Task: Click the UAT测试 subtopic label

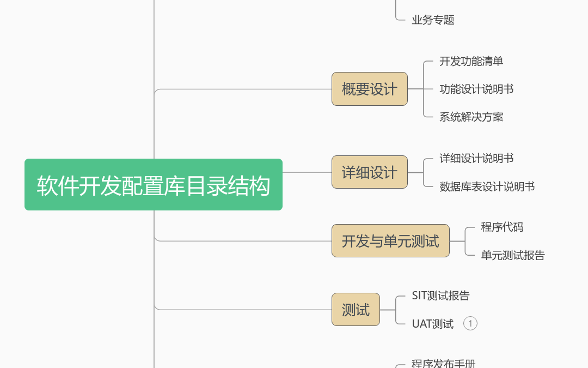Action: [x=433, y=324]
